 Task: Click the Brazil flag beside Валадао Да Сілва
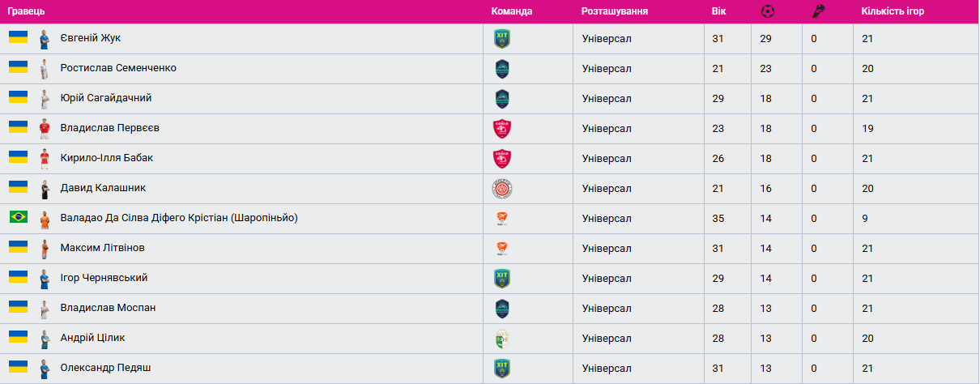pos(18,217)
